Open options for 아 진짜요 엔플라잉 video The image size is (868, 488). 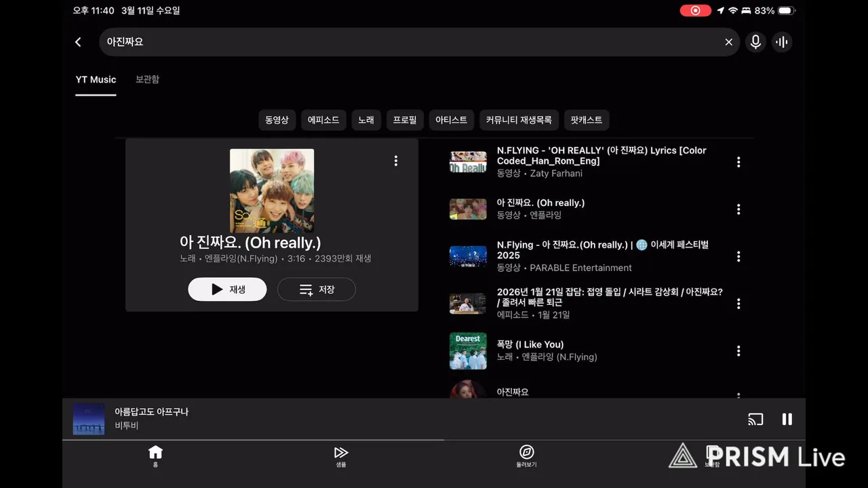pos(738,209)
